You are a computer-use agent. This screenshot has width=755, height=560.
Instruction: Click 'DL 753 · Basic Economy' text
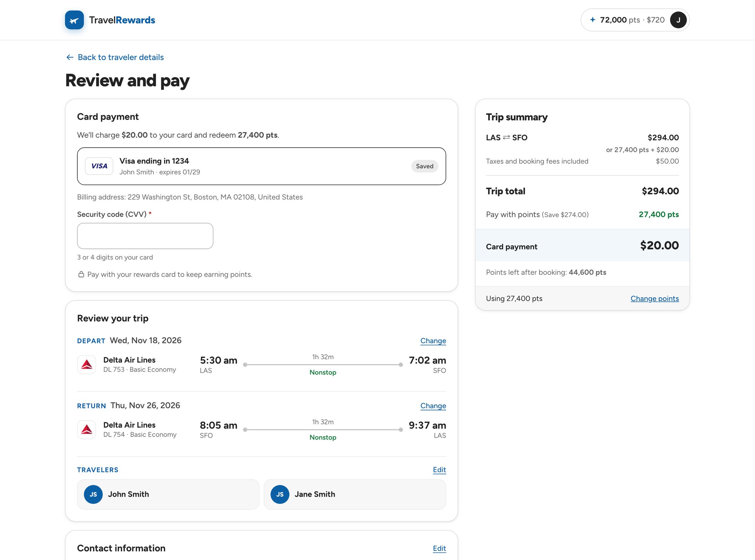(140, 370)
